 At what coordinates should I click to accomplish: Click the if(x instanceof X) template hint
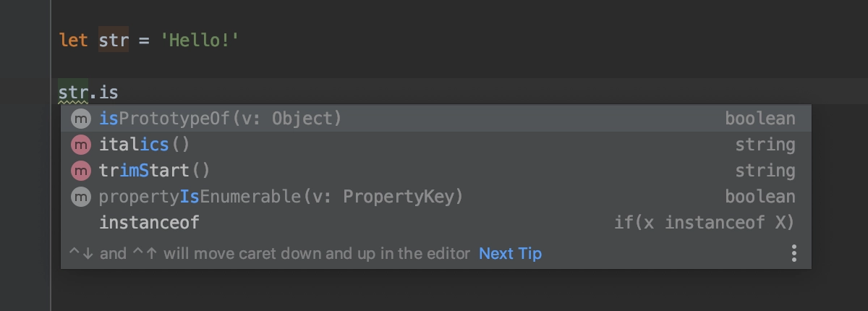click(705, 223)
